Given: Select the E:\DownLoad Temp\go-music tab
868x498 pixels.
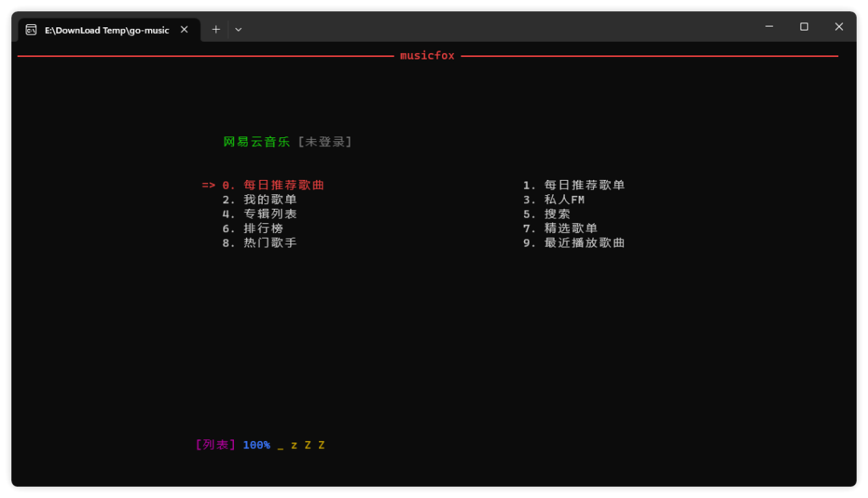Looking at the screenshot, I should point(109,30).
